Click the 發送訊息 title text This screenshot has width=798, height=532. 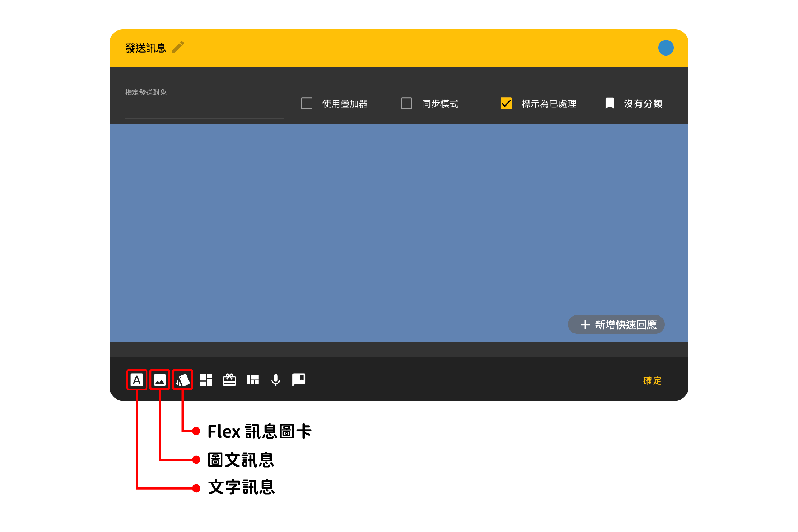point(146,48)
